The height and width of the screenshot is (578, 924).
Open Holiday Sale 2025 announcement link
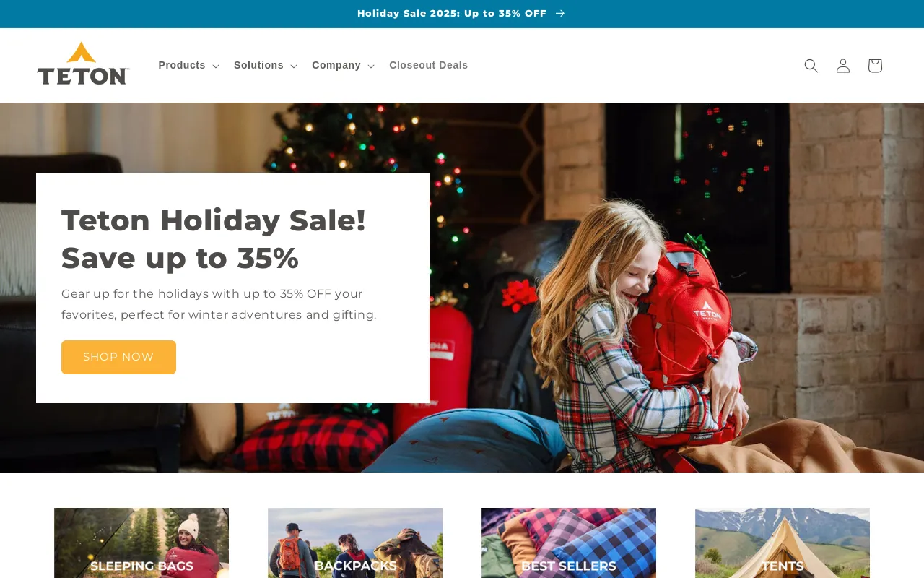pos(452,13)
